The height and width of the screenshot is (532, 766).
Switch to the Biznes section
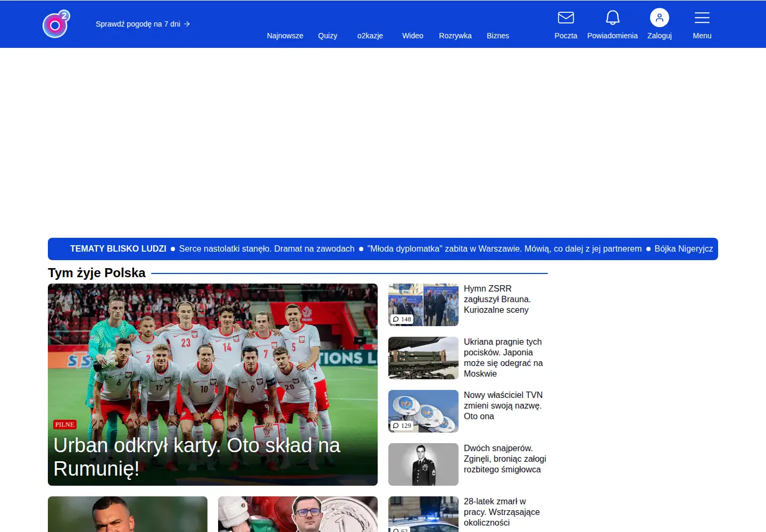click(498, 36)
